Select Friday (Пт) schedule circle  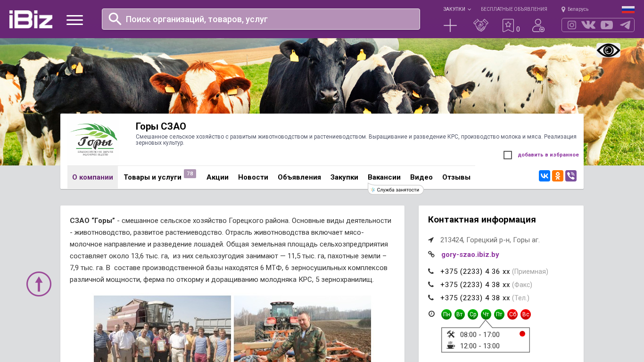click(x=499, y=314)
